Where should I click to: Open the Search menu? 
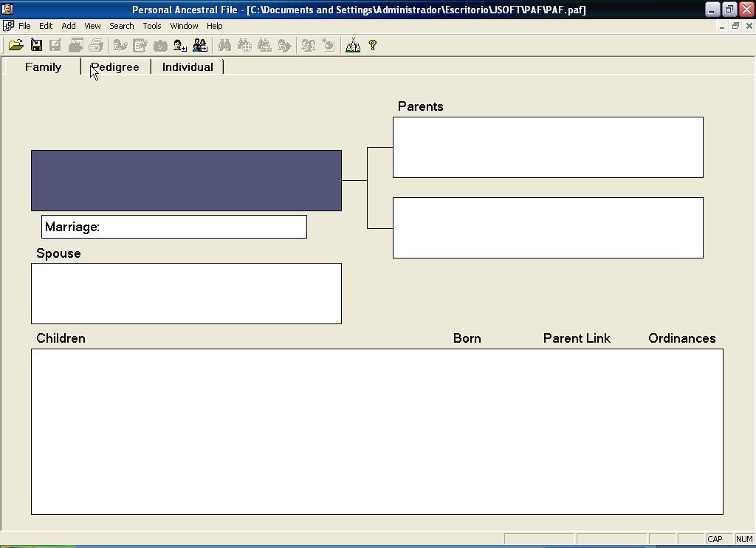pyautogui.click(x=121, y=26)
